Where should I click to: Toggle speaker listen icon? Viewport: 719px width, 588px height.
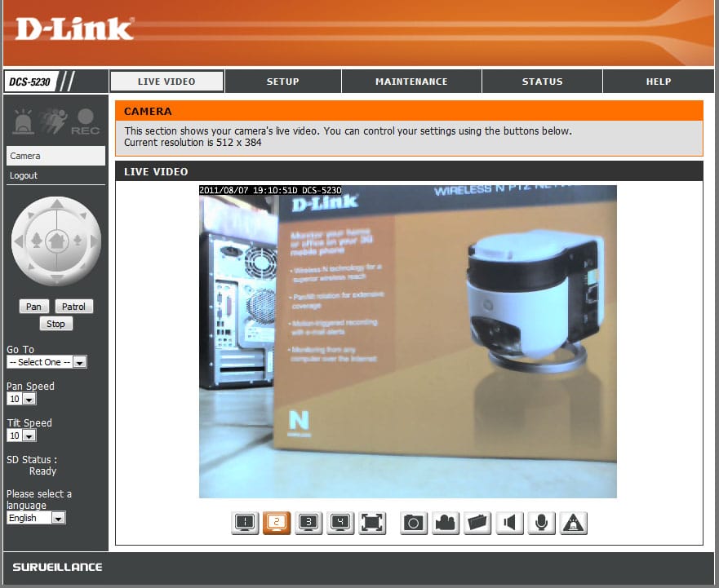pos(509,523)
